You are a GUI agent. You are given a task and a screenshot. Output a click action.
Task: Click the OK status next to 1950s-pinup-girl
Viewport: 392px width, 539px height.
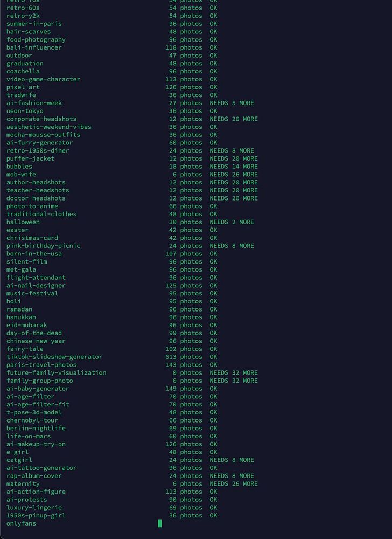(x=213, y=515)
